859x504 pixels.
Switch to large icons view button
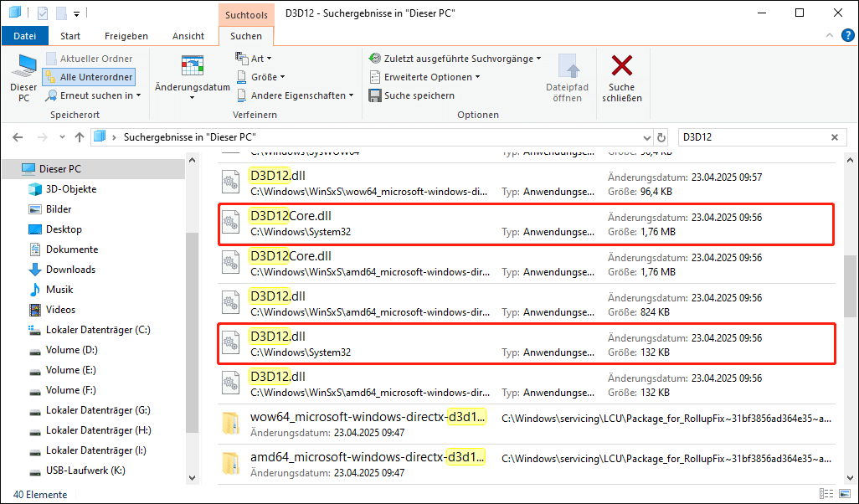(846, 494)
